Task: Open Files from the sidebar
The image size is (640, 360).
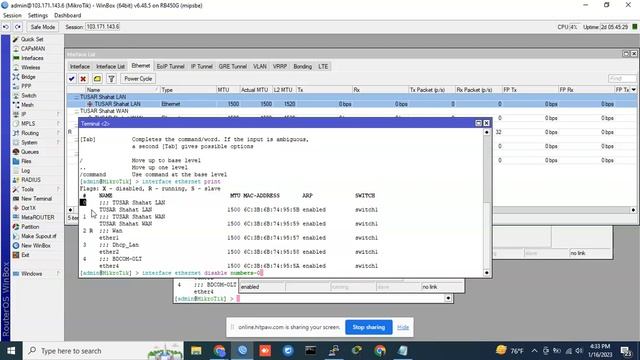Action: tap(26, 161)
